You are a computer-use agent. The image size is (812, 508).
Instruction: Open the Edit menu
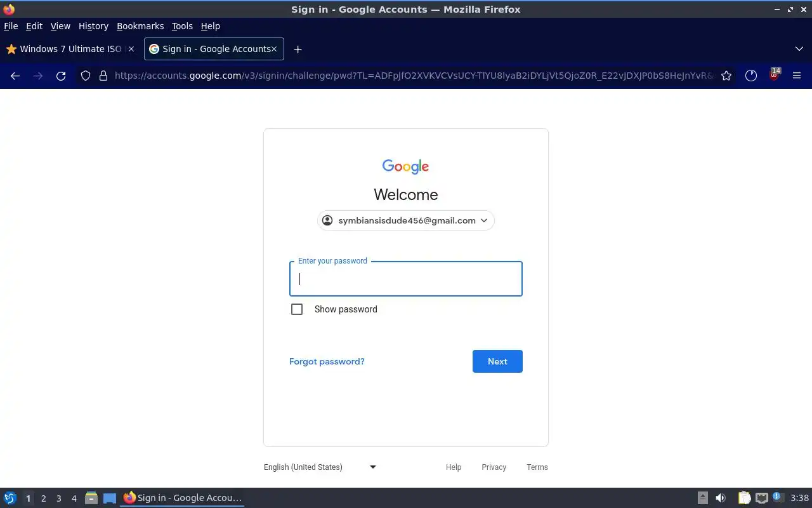[x=34, y=26]
